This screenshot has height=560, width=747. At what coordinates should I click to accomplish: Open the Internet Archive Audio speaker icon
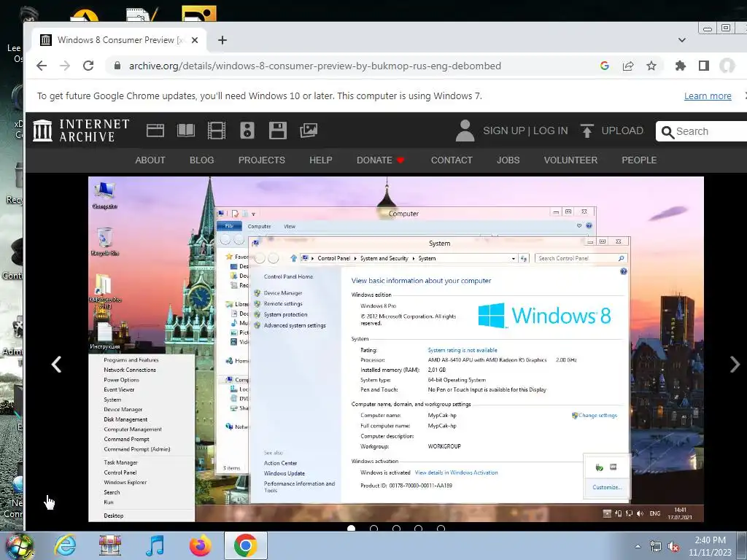[247, 131]
